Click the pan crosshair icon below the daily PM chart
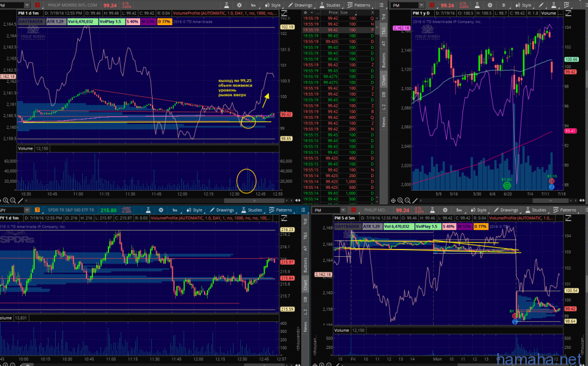Viewport: 588px width, 366px height. [393, 201]
